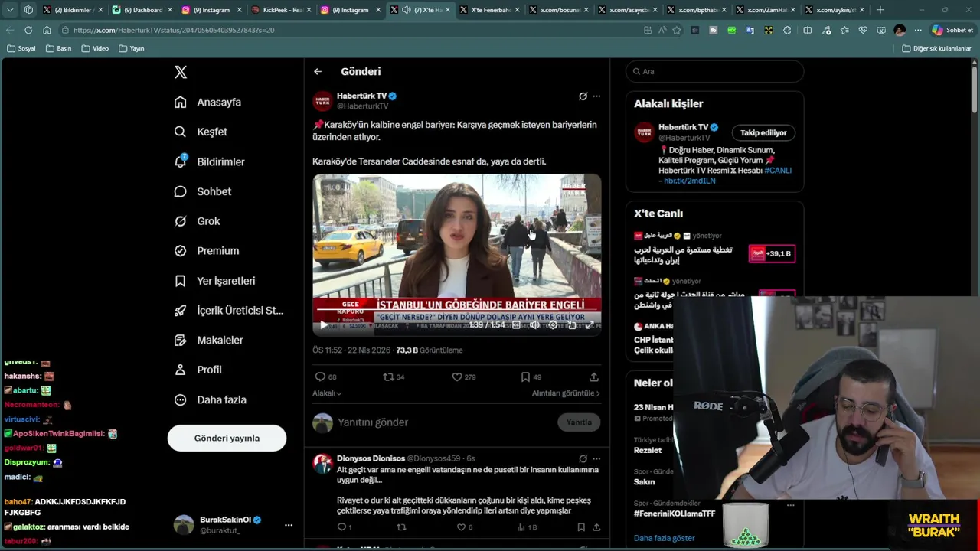The width and height of the screenshot is (980, 551).
Task: Switch video to fullscreen
Action: pos(590,325)
